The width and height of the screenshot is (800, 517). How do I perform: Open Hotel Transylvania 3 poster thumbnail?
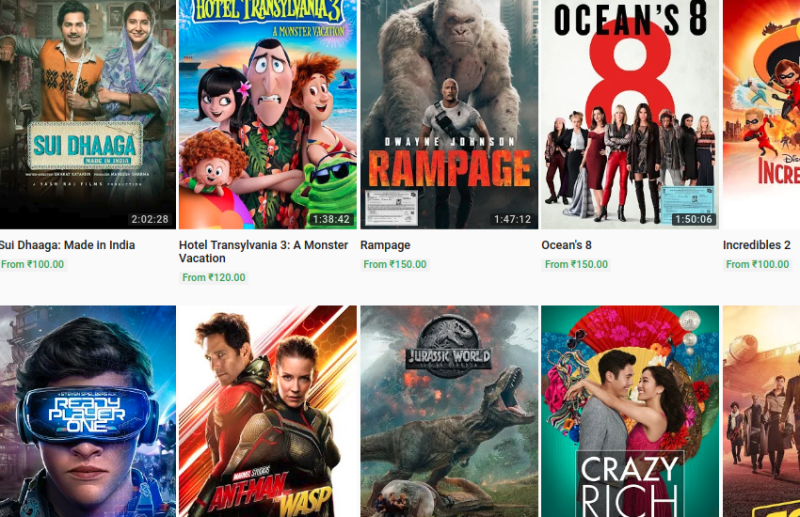pyautogui.click(x=268, y=114)
